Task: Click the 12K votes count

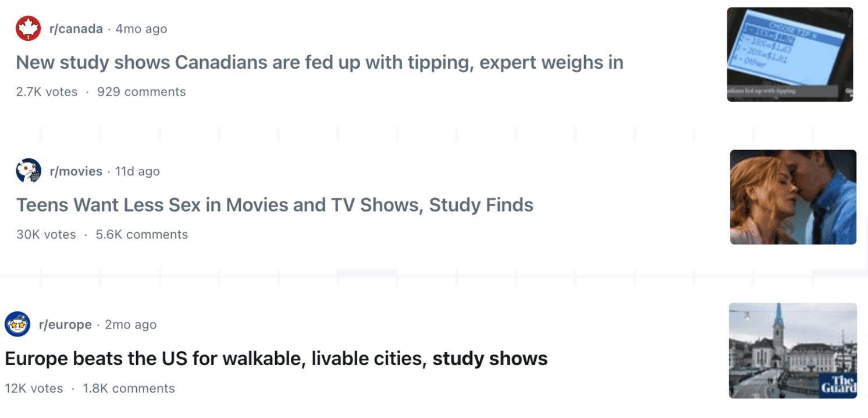Action: point(34,388)
